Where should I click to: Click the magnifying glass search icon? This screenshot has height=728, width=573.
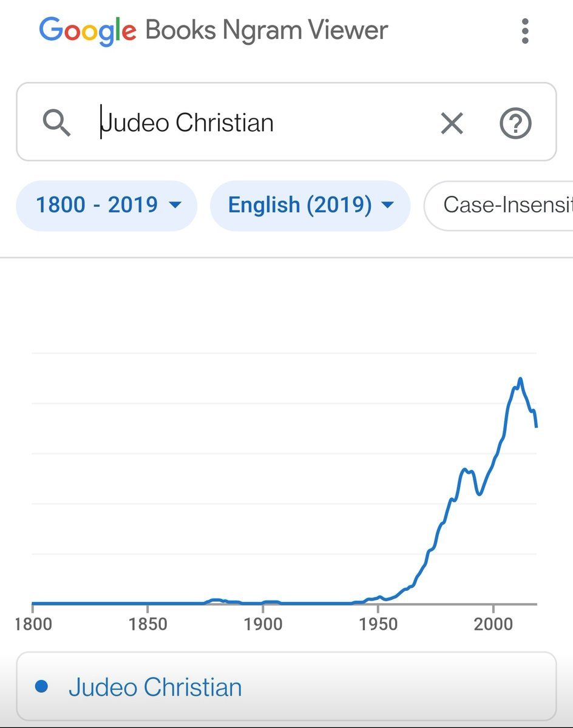click(56, 123)
